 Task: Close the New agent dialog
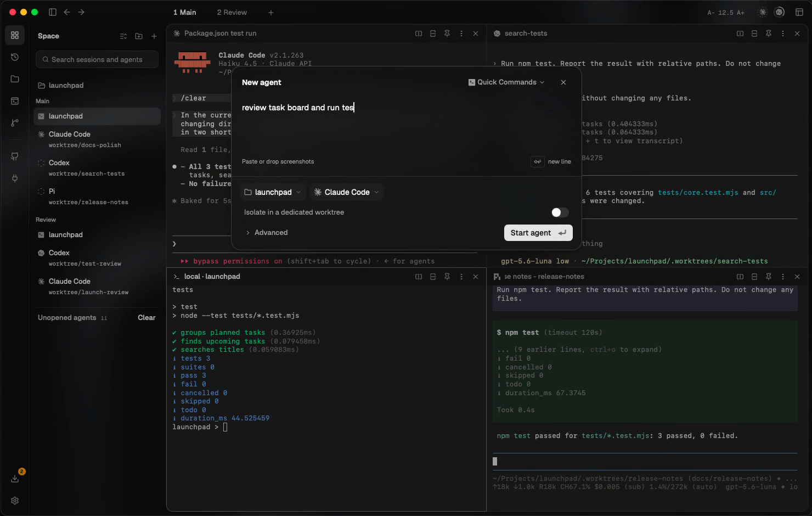tap(563, 82)
